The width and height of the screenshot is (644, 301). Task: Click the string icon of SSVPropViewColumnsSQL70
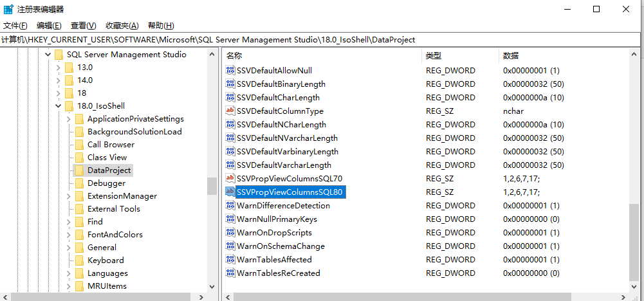[230, 179]
